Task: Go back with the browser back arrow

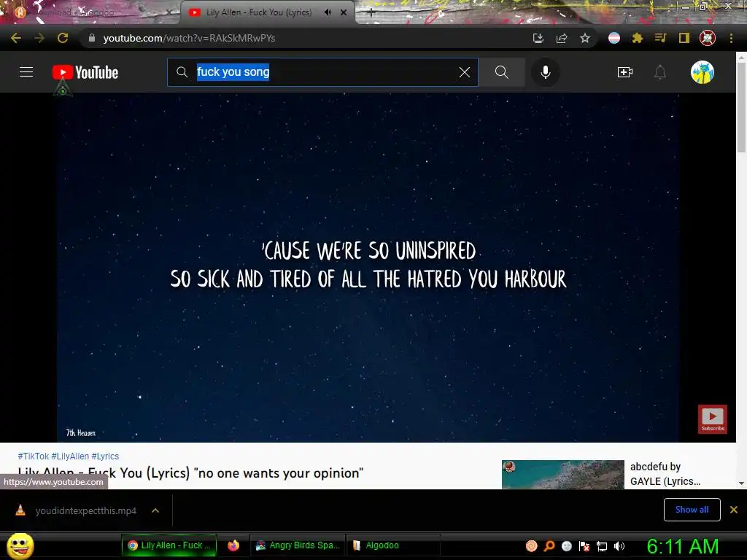Action: click(16, 38)
